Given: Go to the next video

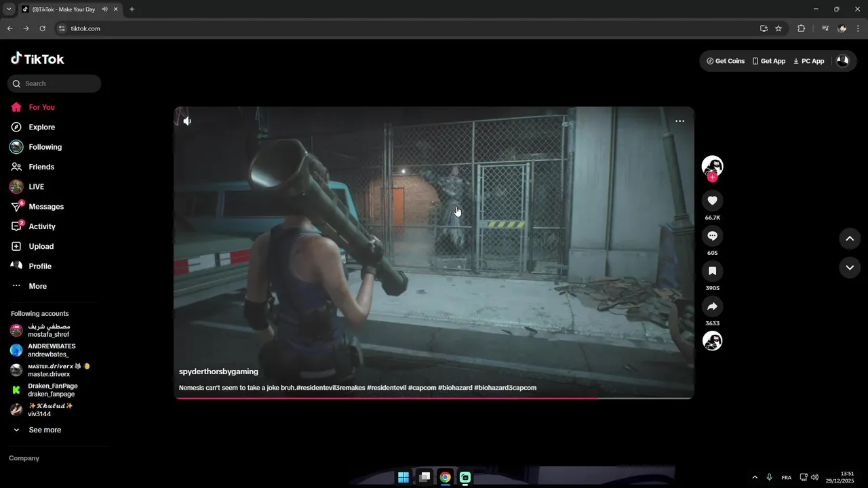Looking at the screenshot, I should click(x=850, y=268).
